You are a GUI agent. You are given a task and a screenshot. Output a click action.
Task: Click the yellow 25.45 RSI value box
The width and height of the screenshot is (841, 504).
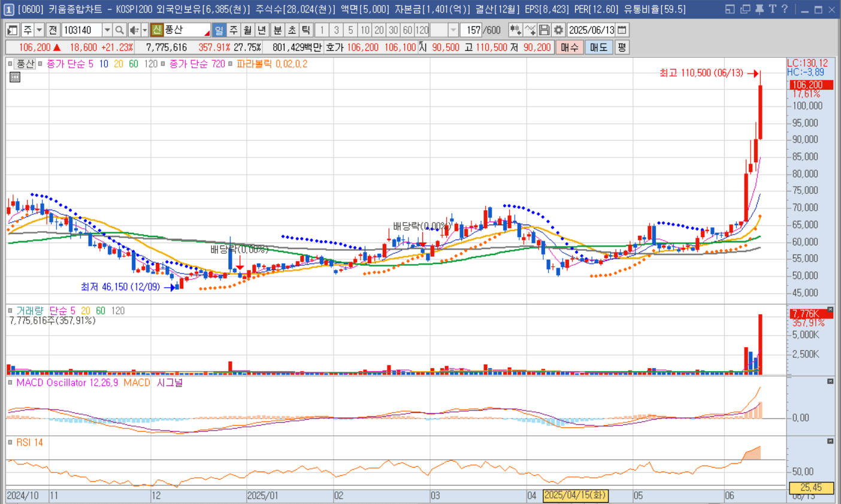click(811, 488)
